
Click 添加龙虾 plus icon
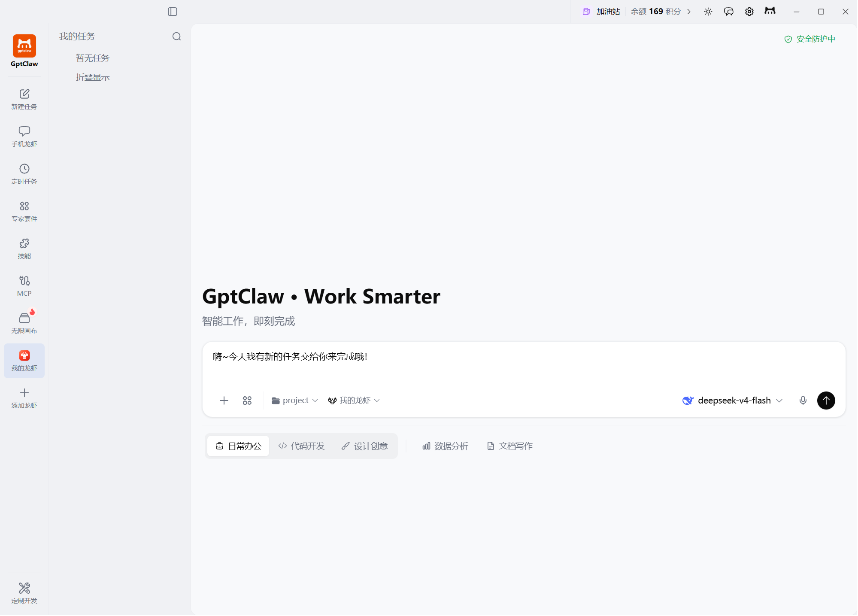click(24, 393)
